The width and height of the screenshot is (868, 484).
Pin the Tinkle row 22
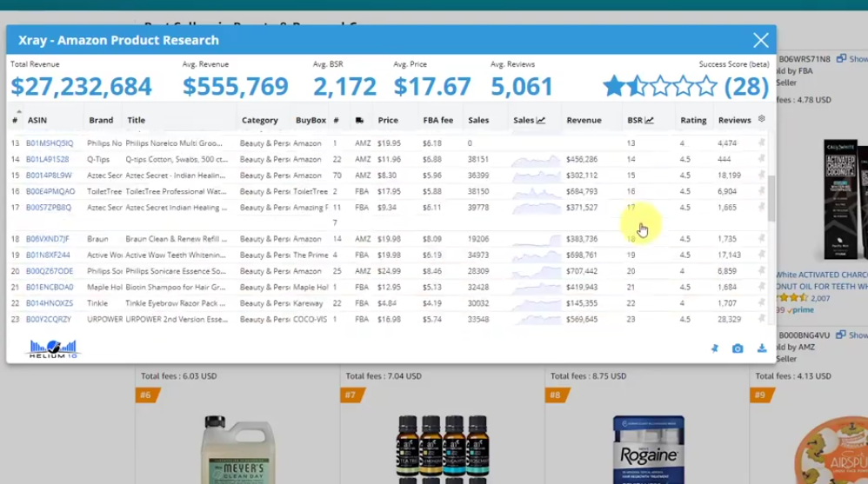click(762, 302)
